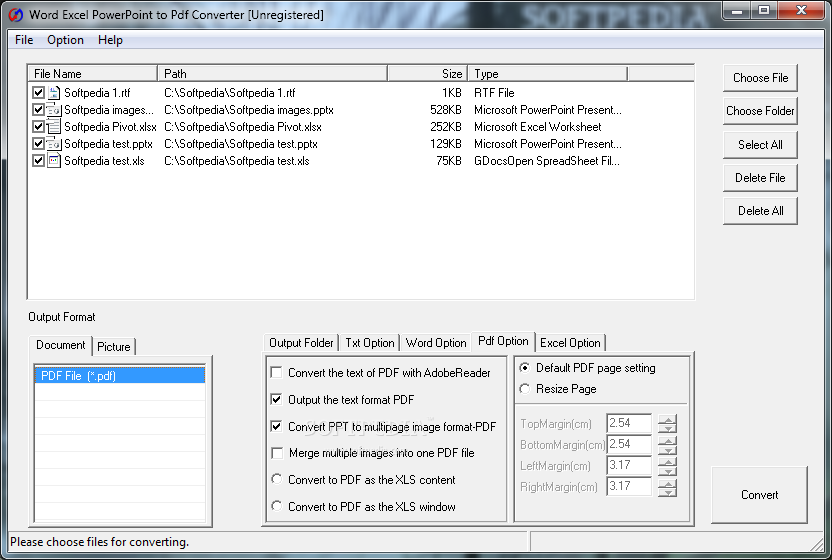Image resolution: width=832 pixels, height=560 pixels.
Task: Open the File menu
Action: click(x=24, y=40)
